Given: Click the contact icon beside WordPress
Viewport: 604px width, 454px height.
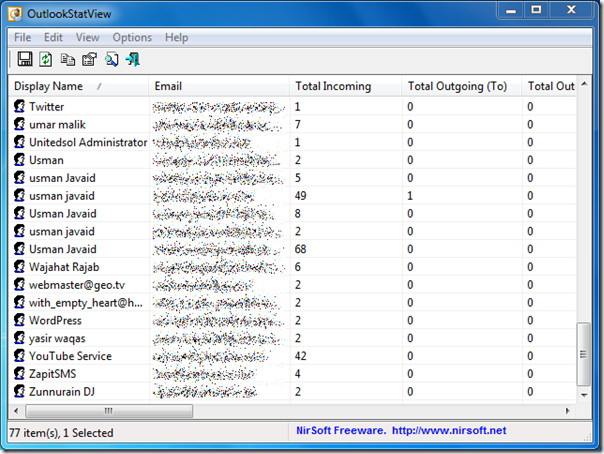Looking at the screenshot, I should [x=19, y=320].
